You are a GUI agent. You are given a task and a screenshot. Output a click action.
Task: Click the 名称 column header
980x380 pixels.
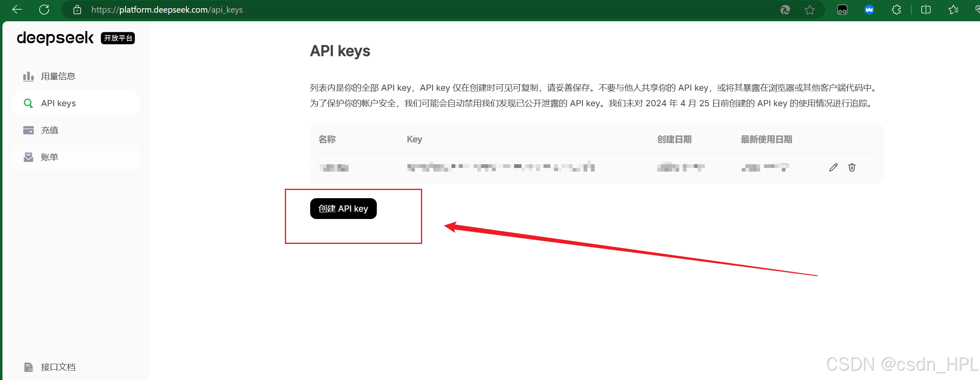click(x=327, y=139)
